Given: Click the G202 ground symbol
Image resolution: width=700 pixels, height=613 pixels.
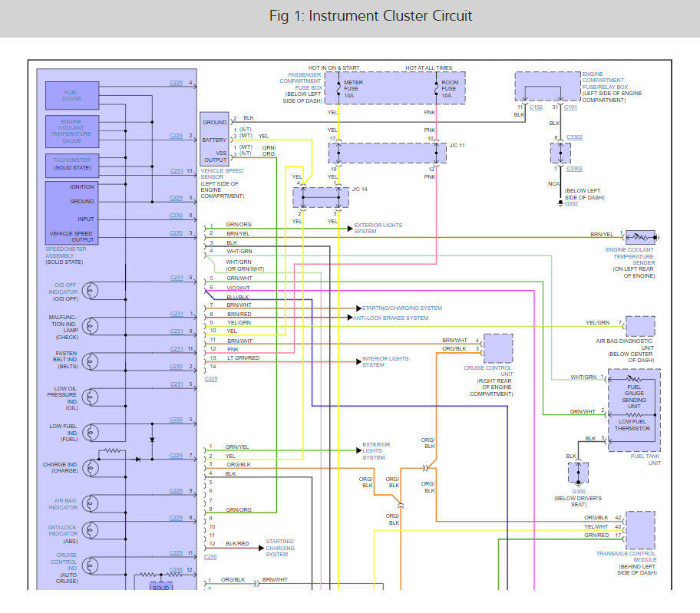Looking at the screenshot, I should pos(560,201).
